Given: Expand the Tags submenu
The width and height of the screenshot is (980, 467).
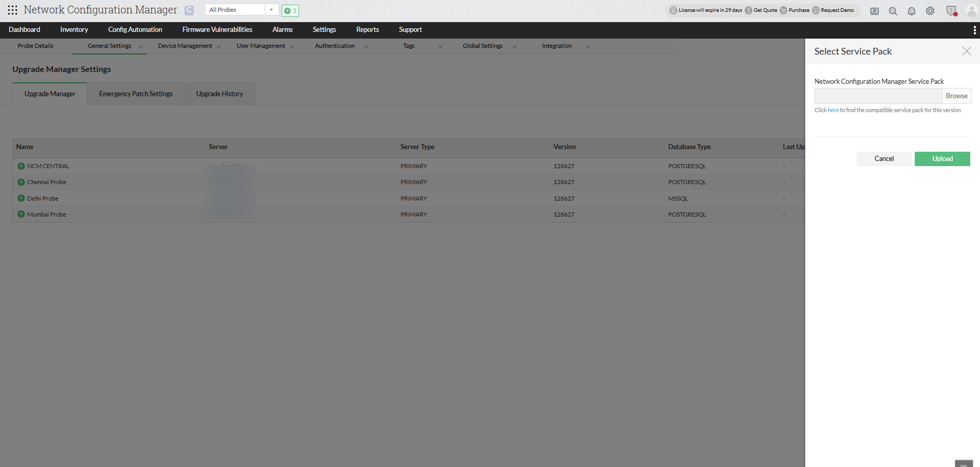Looking at the screenshot, I should point(440,46).
